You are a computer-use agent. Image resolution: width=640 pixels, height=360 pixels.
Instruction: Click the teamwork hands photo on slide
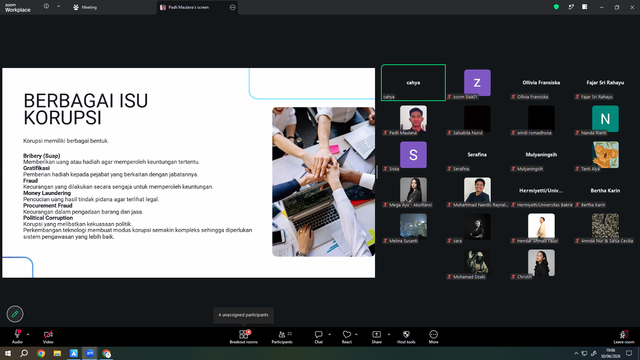tap(323, 182)
